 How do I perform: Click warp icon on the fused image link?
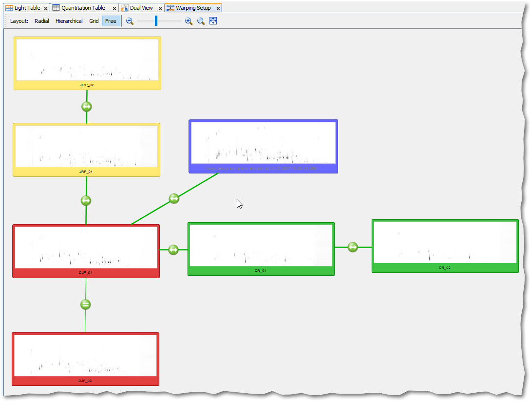click(174, 198)
